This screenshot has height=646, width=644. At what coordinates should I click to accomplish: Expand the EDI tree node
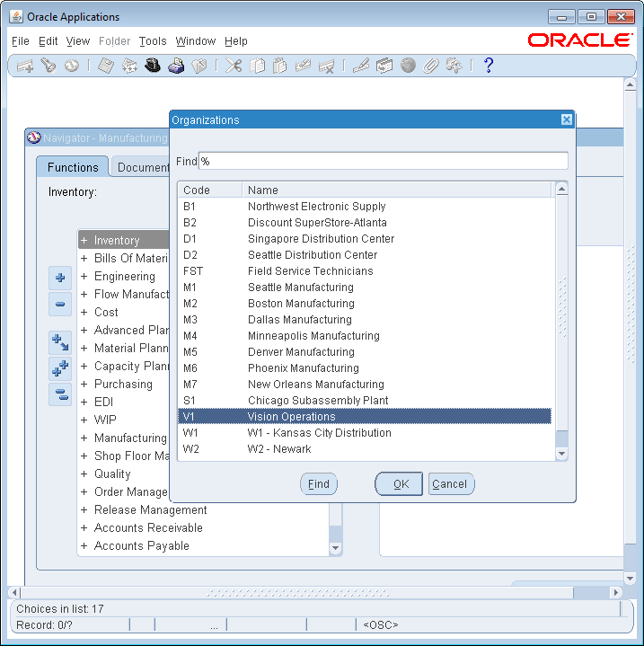pyautogui.click(x=84, y=403)
